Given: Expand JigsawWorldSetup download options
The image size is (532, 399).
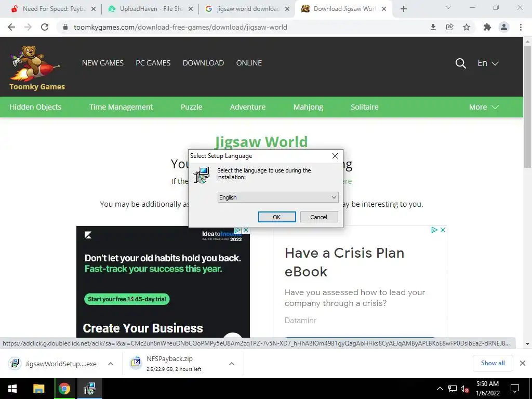Looking at the screenshot, I should point(111,363).
